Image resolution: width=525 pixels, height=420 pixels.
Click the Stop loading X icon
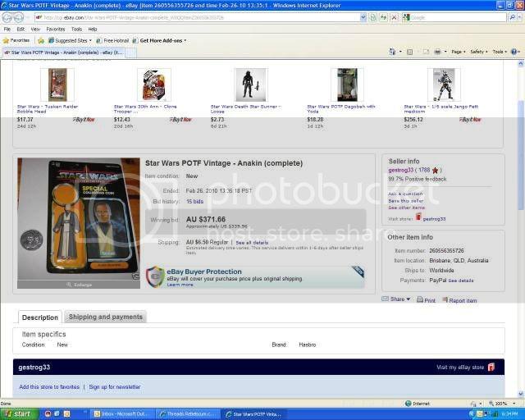point(395,17)
